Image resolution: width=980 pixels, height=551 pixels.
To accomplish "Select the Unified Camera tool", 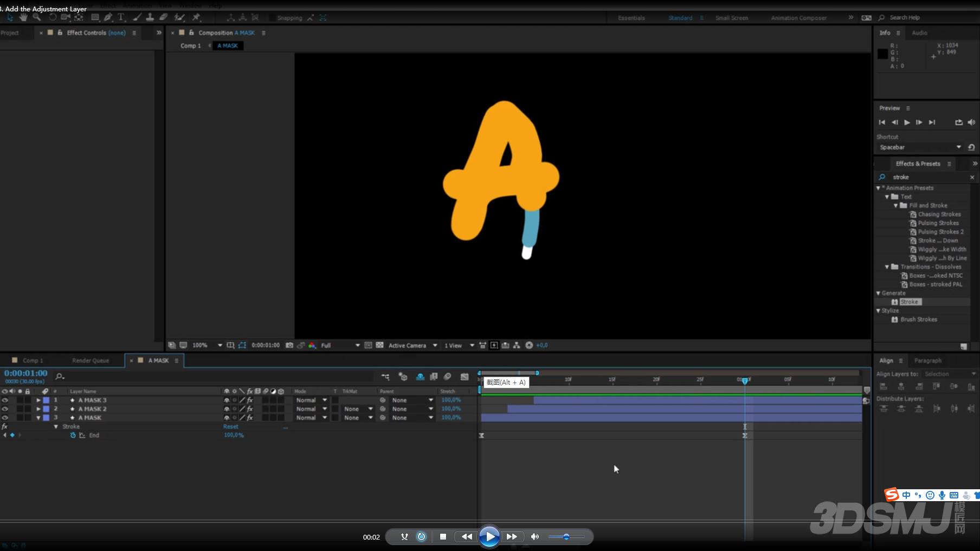I will pyautogui.click(x=66, y=17).
